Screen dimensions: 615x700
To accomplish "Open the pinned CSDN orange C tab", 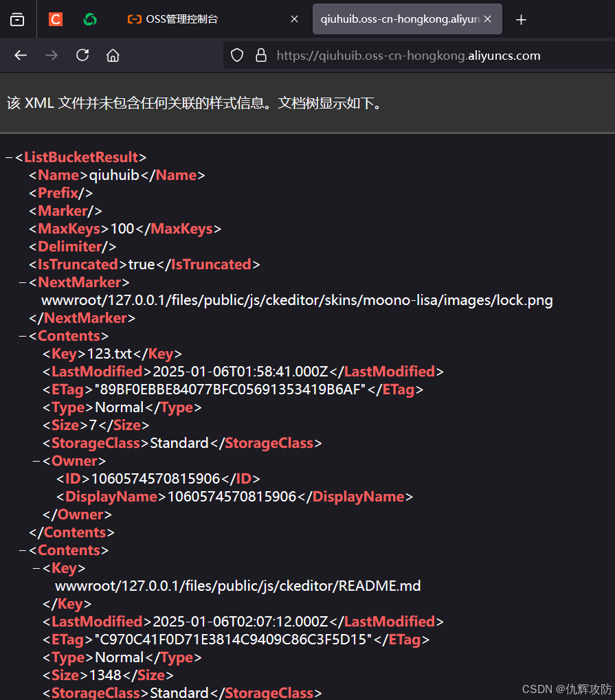I will tap(56, 19).
